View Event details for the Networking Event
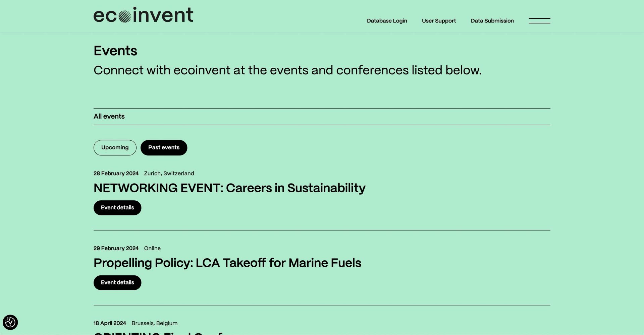This screenshot has height=335, width=644. (117, 208)
